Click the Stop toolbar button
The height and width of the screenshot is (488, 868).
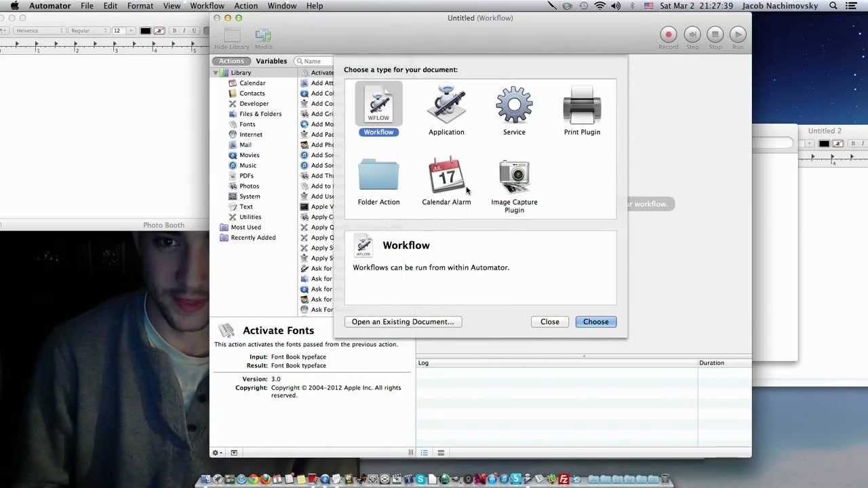(x=715, y=35)
